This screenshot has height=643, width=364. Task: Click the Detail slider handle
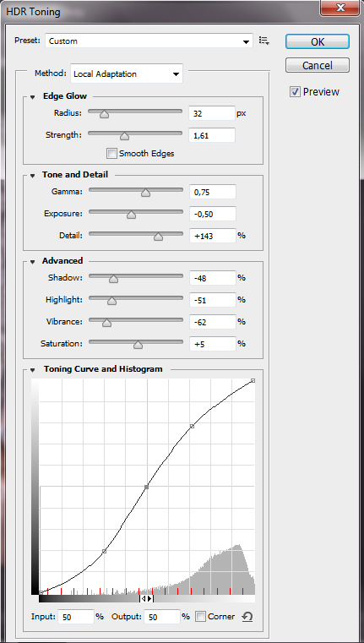coord(158,237)
